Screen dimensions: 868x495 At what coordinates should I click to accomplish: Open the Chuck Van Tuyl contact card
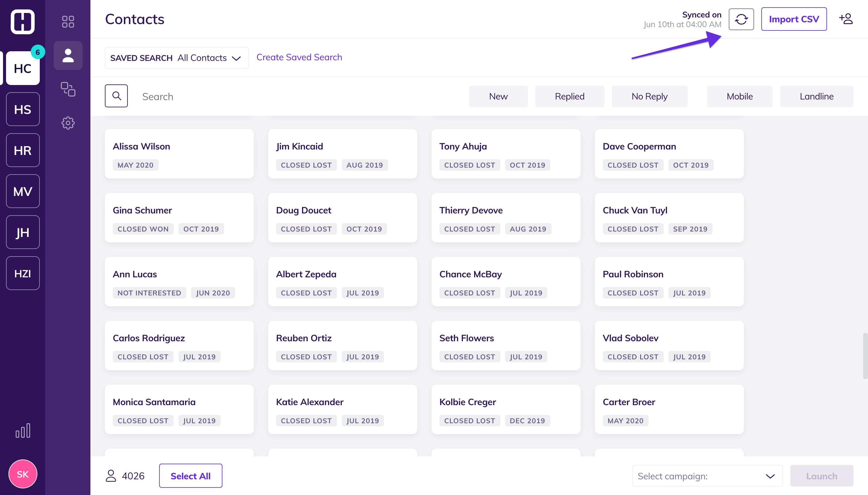pyautogui.click(x=669, y=218)
